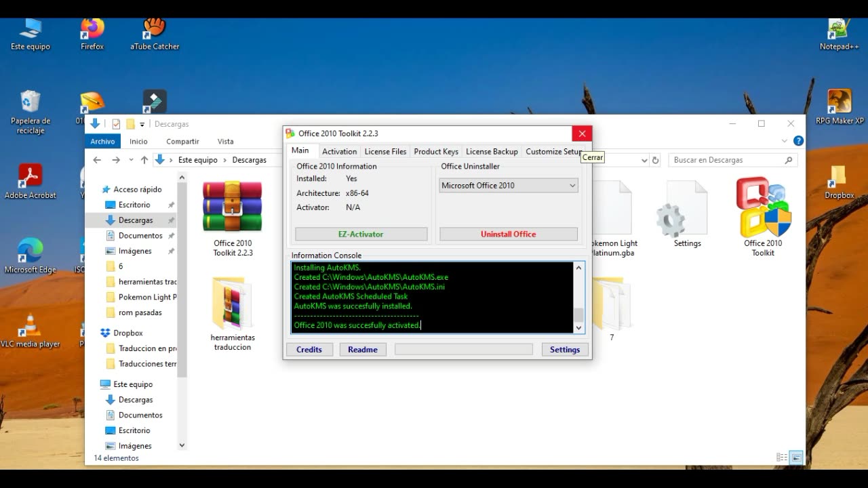Click console scrollbar down arrow
Image resolution: width=868 pixels, height=488 pixels.
(578, 328)
